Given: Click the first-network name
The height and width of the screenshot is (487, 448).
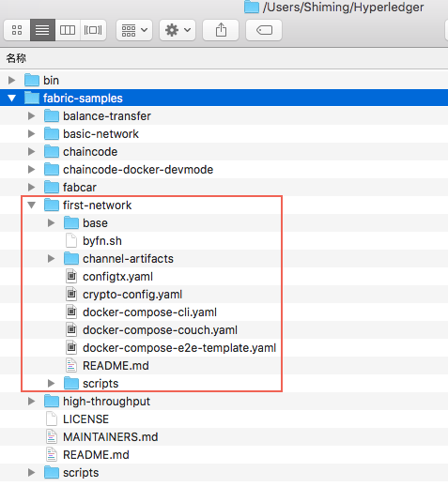Looking at the screenshot, I should pos(98,205).
